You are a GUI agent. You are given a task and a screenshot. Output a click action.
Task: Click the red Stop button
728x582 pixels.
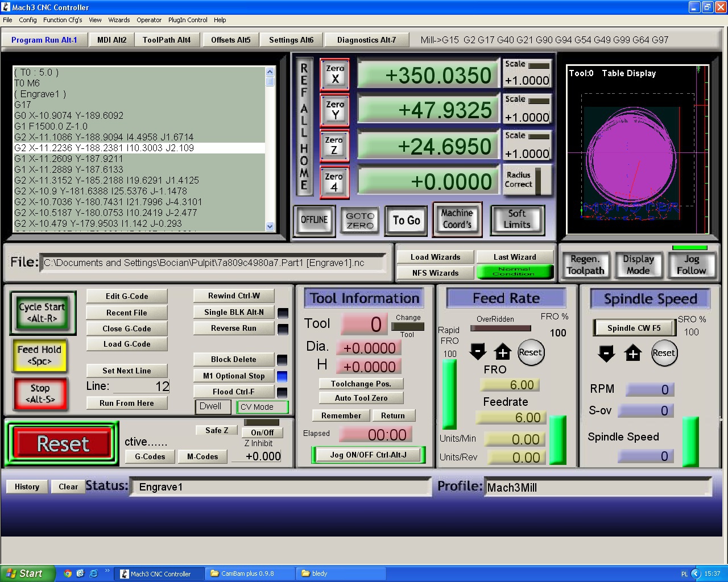[40, 393]
